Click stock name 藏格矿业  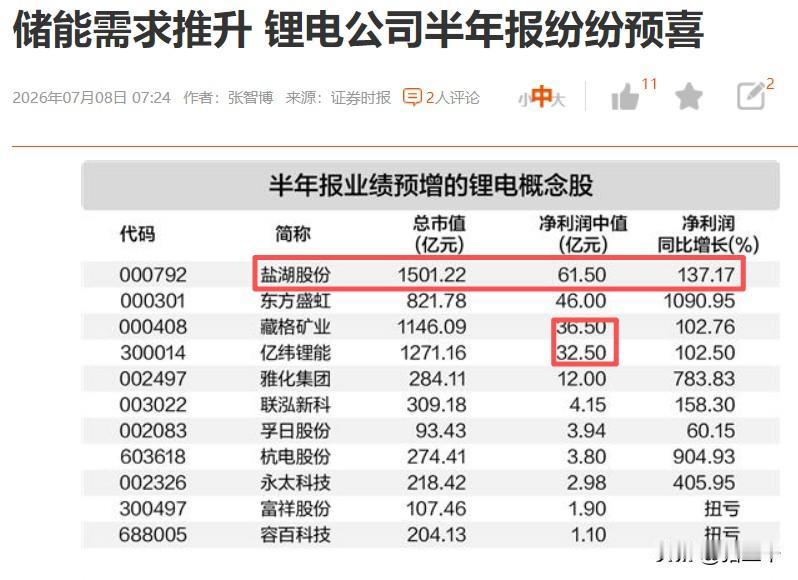pos(295,327)
